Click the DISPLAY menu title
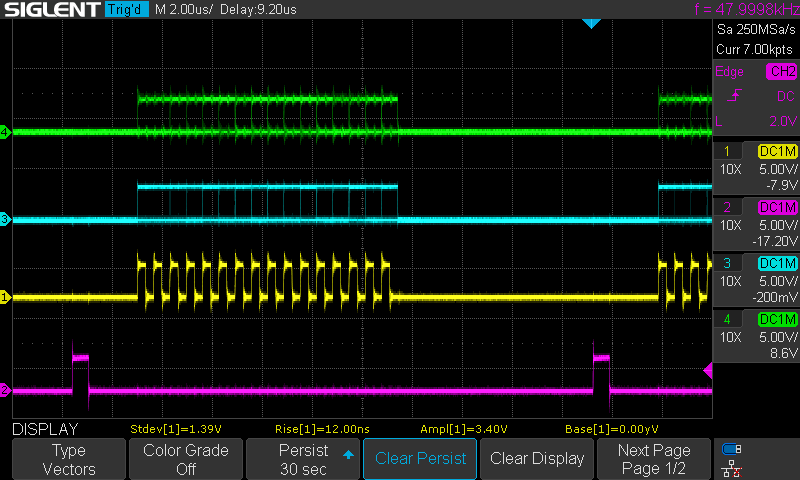The height and width of the screenshot is (480, 800). [x=45, y=429]
